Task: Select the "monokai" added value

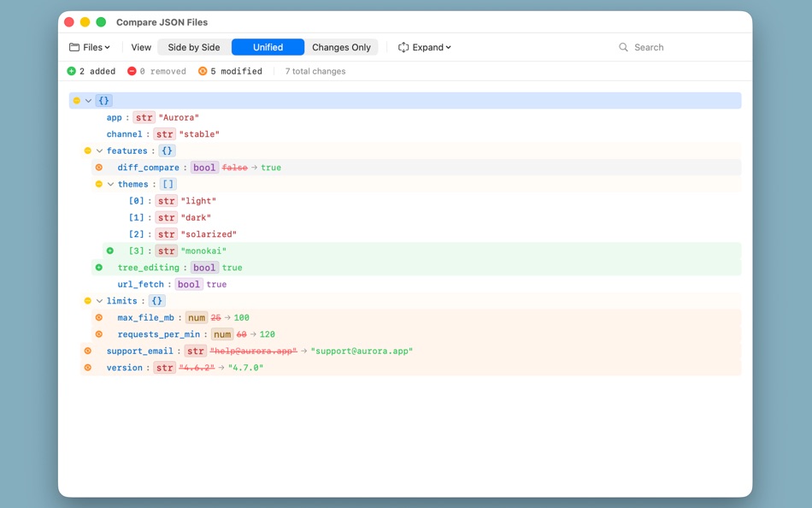Action: 203,251
